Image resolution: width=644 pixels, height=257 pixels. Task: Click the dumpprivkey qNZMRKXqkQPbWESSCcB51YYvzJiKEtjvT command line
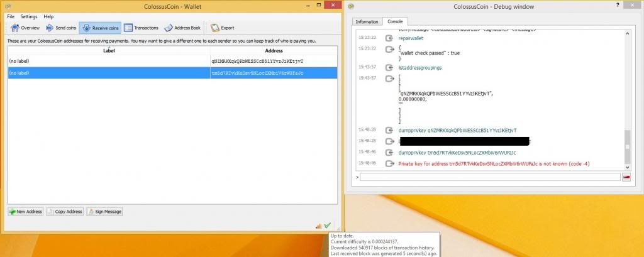tap(458, 130)
